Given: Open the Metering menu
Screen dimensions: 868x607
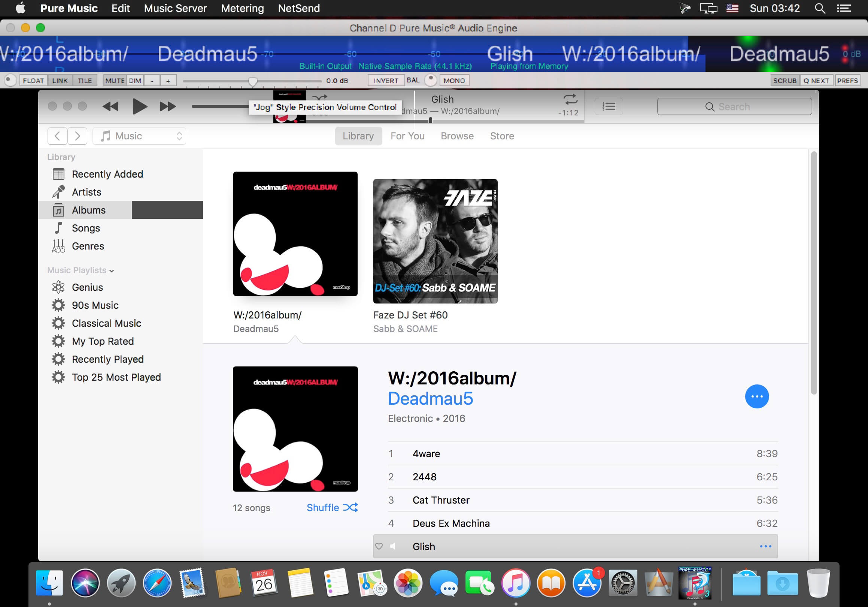Looking at the screenshot, I should 242,8.
